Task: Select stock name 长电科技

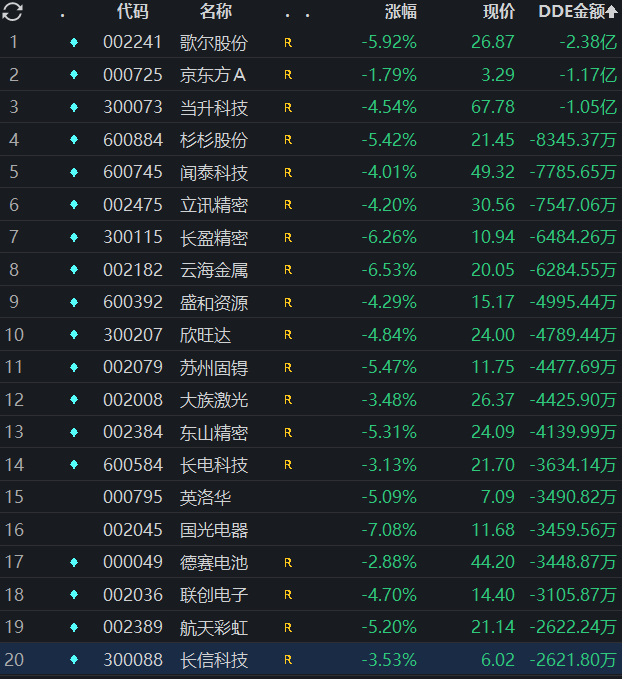Action: pyautogui.click(x=214, y=465)
